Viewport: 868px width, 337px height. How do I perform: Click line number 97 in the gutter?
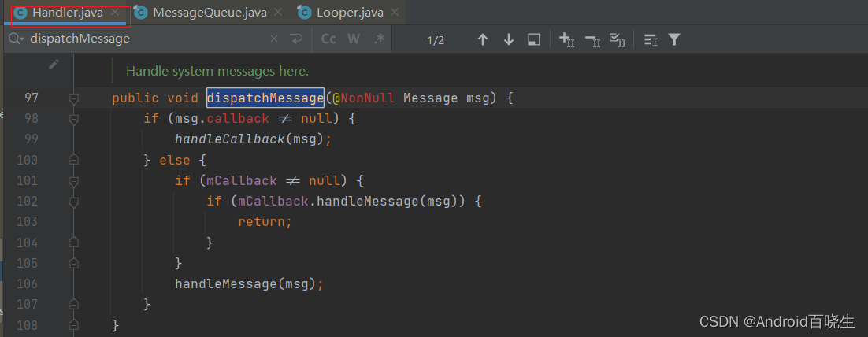point(32,98)
